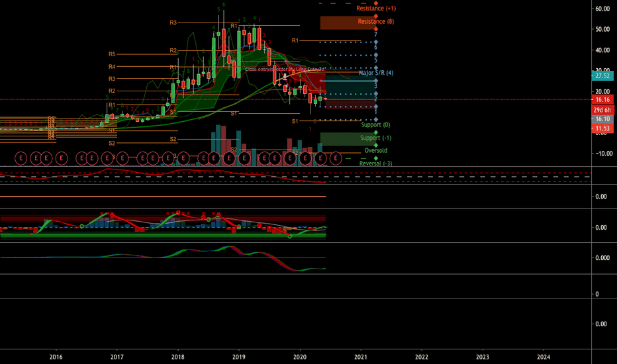The height and width of the screenshot is (364, 617).
Task: Click the 2024 time axis label
Action: 544,357
